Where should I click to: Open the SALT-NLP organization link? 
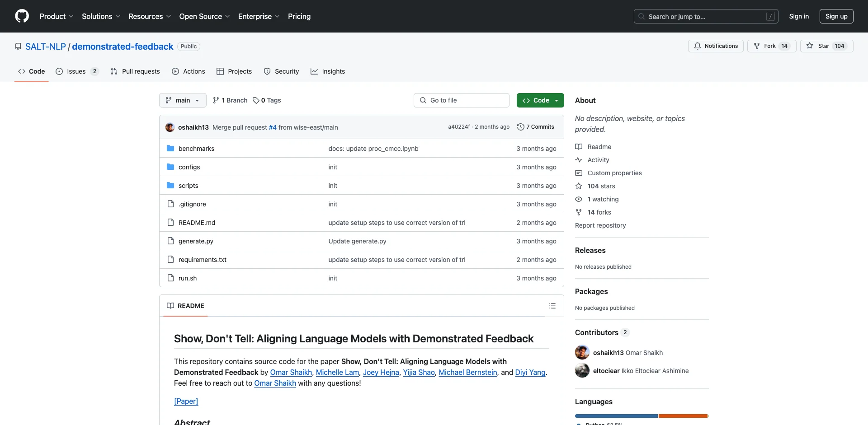pos(46,47)
